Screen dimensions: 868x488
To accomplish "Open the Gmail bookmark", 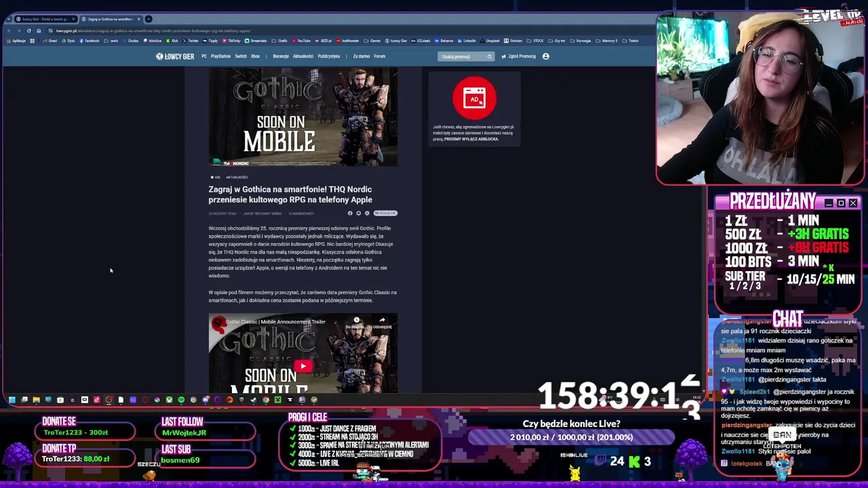I will (50, 41).
